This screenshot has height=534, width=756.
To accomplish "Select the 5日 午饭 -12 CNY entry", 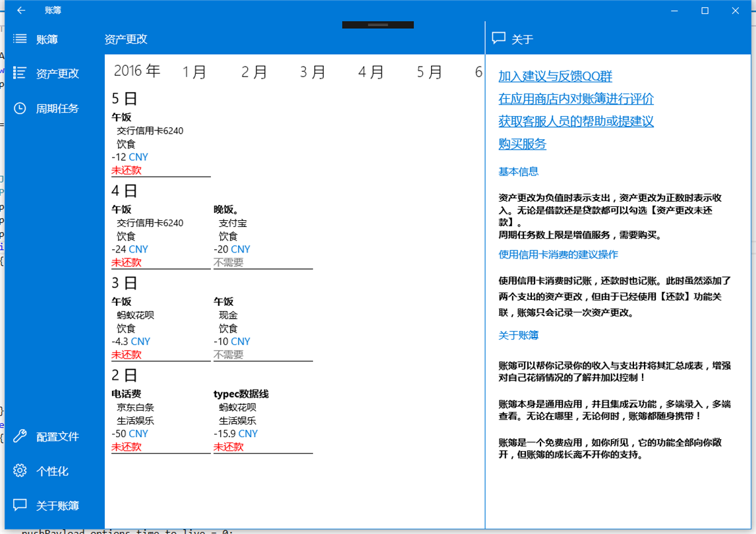I will tap(161, 144).
